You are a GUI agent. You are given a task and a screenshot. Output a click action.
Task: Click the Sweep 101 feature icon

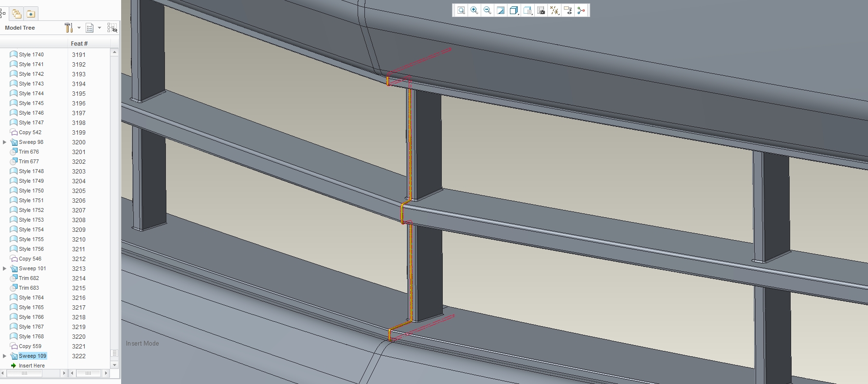[x=14, y=268]
